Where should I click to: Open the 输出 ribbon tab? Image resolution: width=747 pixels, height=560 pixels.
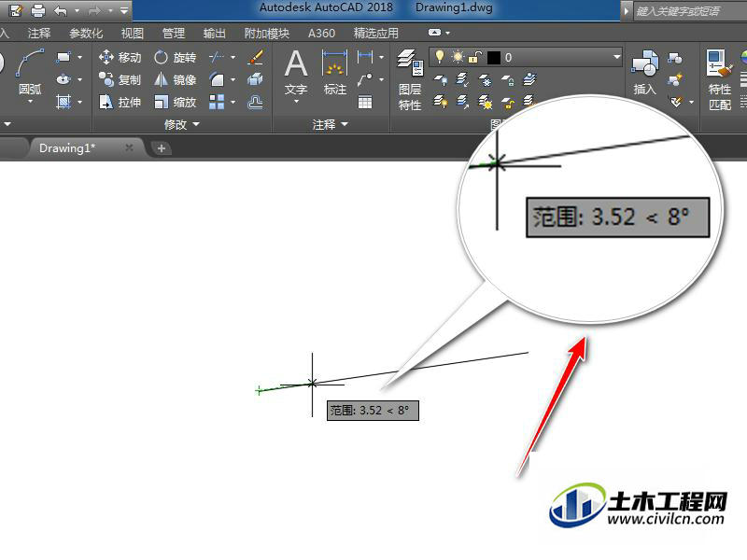(x=215, y=34)
